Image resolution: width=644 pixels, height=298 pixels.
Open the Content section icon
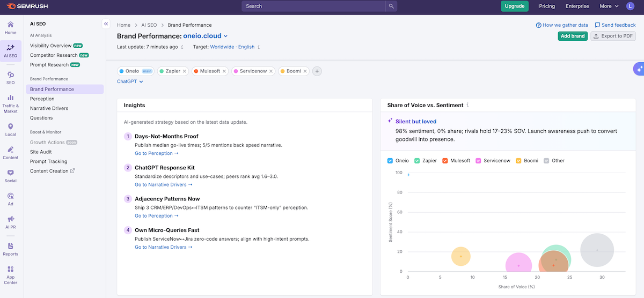11,153
